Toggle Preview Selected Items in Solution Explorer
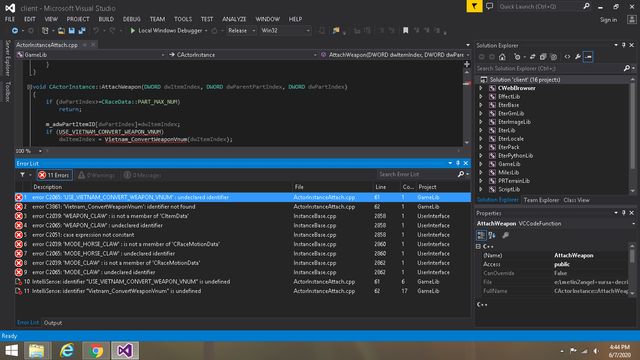This screenshot has height=360, width=640. pos(588,57)
